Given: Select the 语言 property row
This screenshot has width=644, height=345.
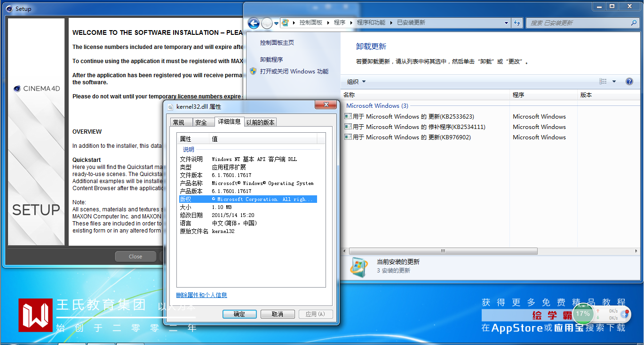Looking at the screenshot, I should pyautogui.click(x=248, y=223).
